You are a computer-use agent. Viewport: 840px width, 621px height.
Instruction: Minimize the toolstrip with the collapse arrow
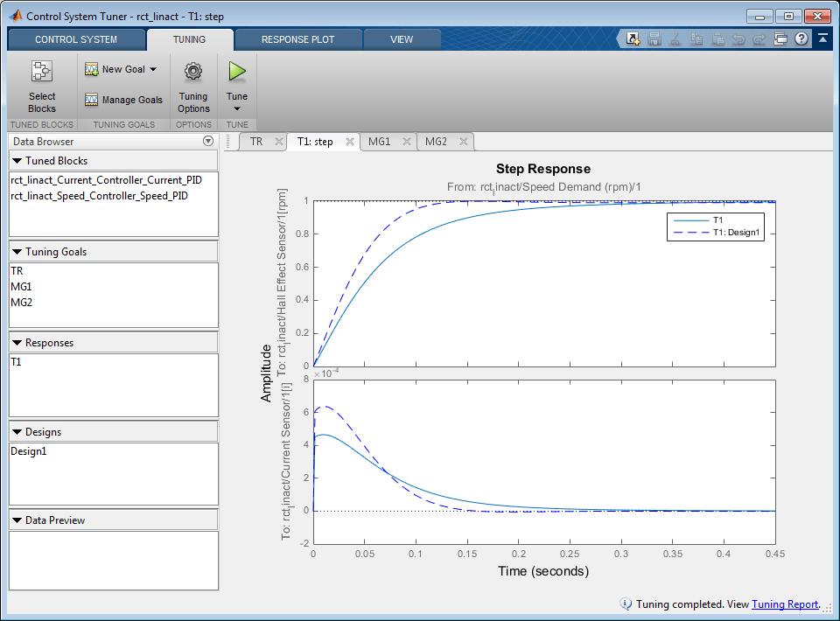tap(823, 39)
